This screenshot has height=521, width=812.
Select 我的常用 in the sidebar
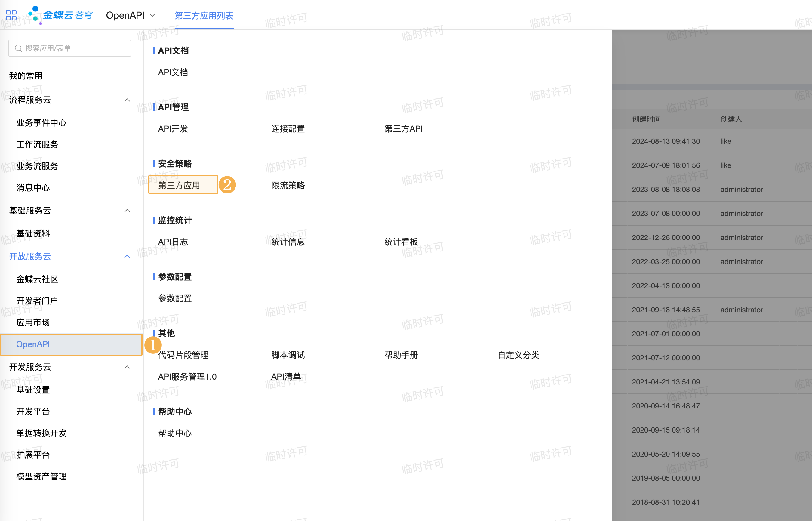tap(26, 76)
